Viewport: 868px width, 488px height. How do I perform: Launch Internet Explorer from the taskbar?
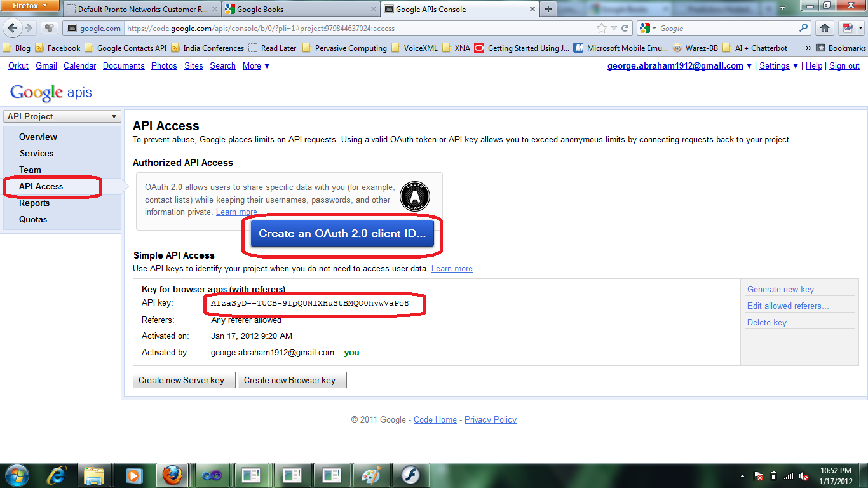click(x=56, y=475)
